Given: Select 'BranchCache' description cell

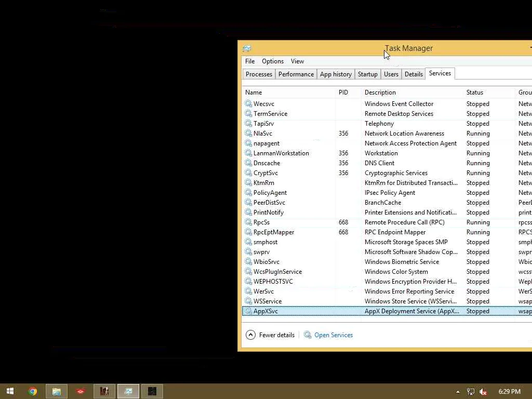Looking at the screenshot, I should point(383,202).
